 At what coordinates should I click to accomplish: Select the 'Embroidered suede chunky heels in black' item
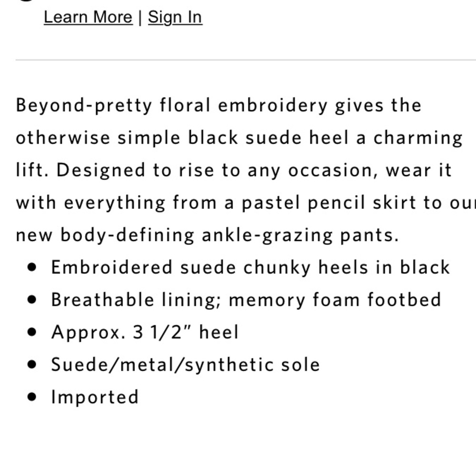(x=250, y=268)
